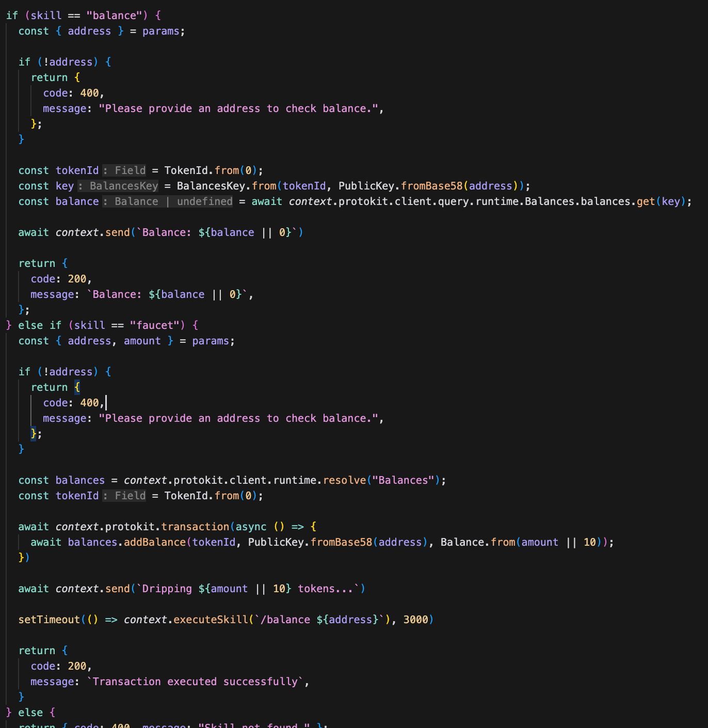Click the final "} else {" line
708x728 pixels.
[30, 713]
